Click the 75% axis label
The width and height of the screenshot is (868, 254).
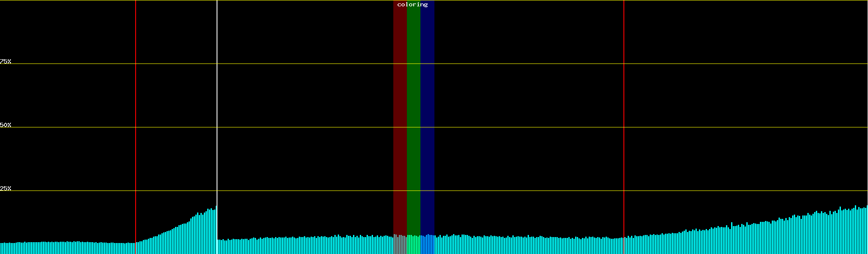(x=6, y=61)
